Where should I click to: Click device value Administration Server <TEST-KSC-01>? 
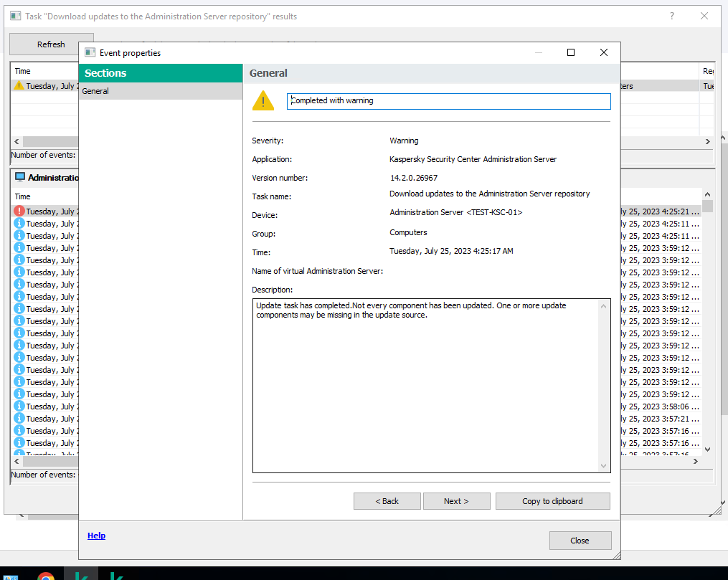tap(456, 212)
